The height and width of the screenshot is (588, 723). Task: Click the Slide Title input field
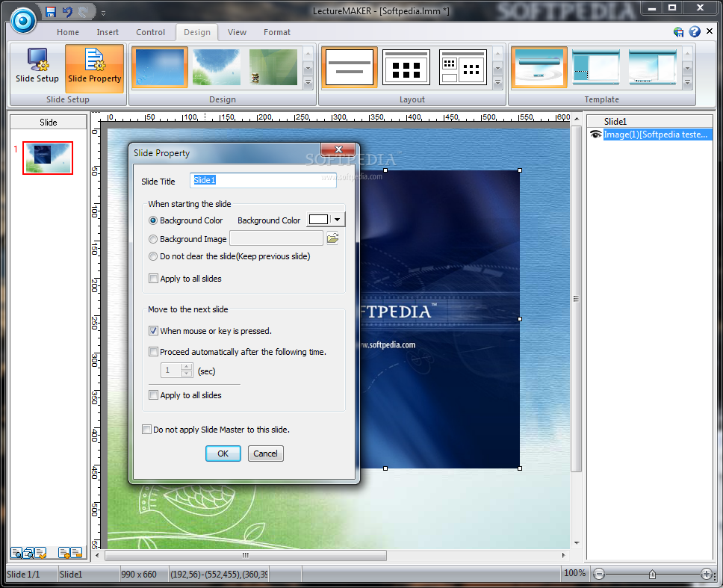tap(263, 180)
